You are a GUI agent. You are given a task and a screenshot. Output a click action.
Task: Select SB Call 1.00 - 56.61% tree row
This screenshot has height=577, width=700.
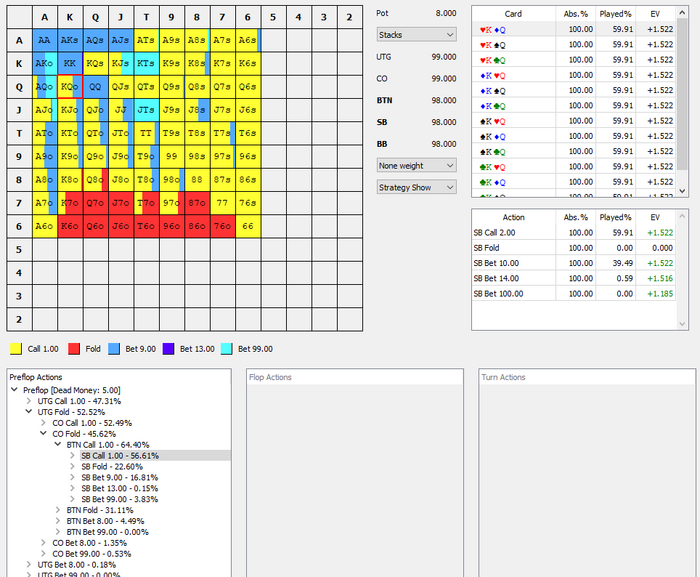click(x=120, y=456)
